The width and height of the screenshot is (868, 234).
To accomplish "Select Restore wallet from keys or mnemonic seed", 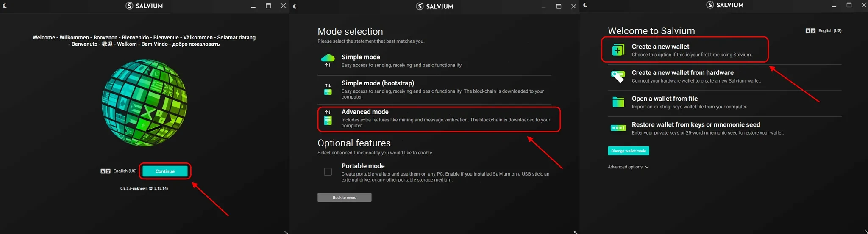I will (x=696, y=125).
